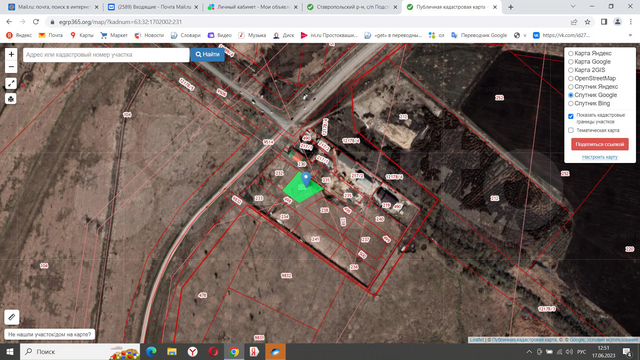Expand hidden bookmarks overflow arrow
This screenshot has height=360, width=640.
631,36
